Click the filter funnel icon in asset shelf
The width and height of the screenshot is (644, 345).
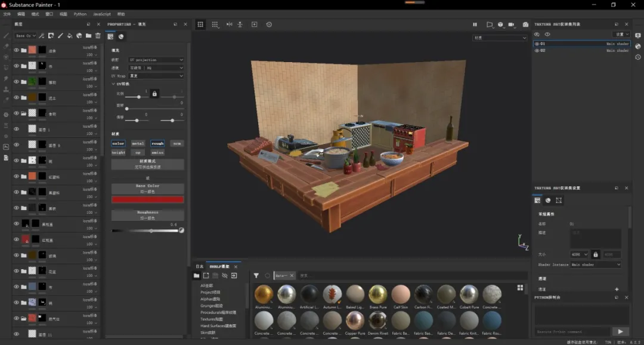pyautogui.click(x=256, y=276)
